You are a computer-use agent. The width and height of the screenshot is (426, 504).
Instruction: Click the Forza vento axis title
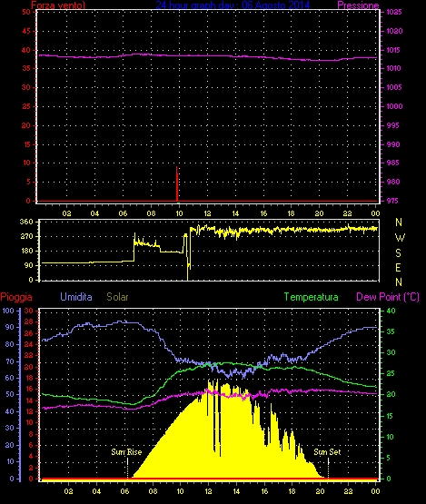click(58, 5)
